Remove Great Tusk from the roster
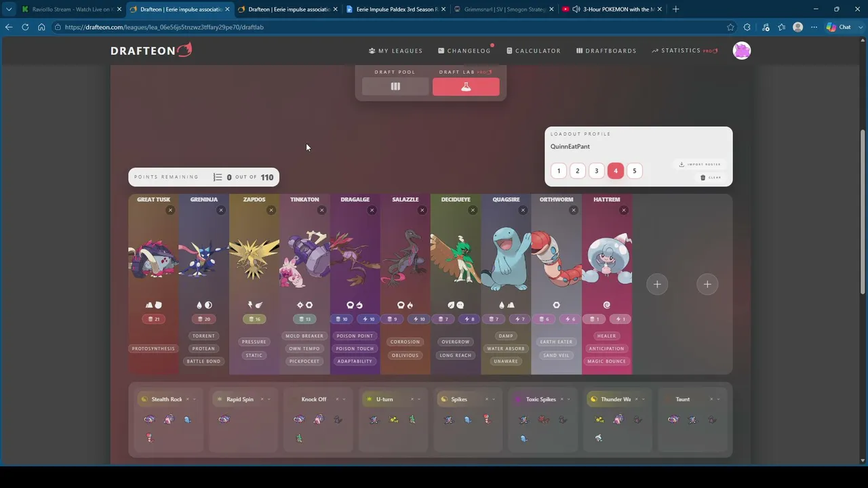868x488 pixels. click(x=170, y=210)
